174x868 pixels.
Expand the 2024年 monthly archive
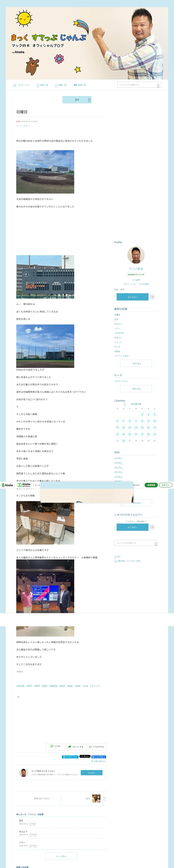pyautogui.click(x=118, y=458)
